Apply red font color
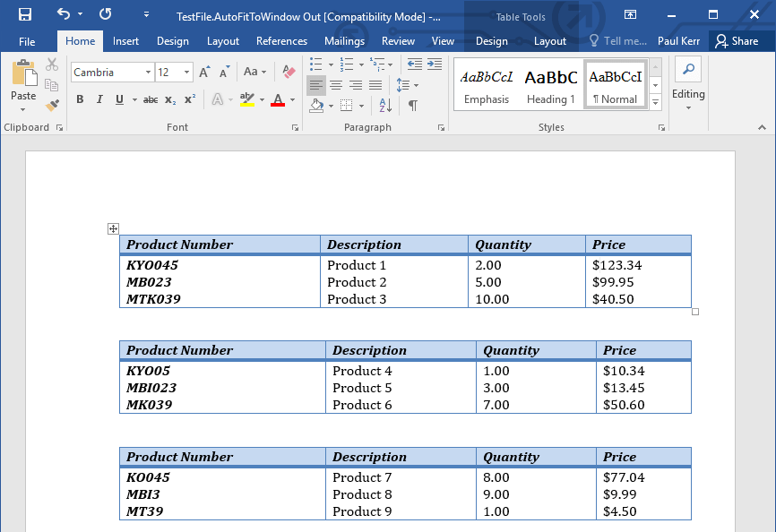Image resolution: width=776 pixels, height=532 pixels. pos(278,99)
